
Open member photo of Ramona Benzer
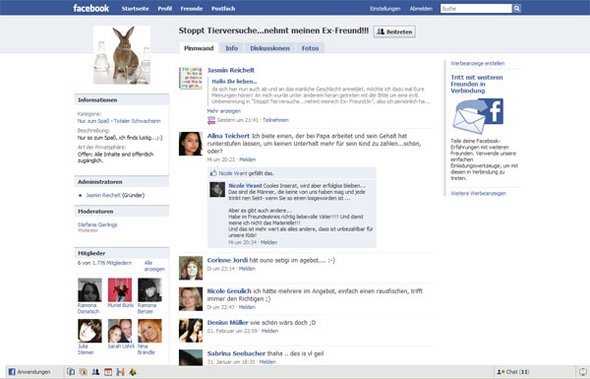coord(150,290)
